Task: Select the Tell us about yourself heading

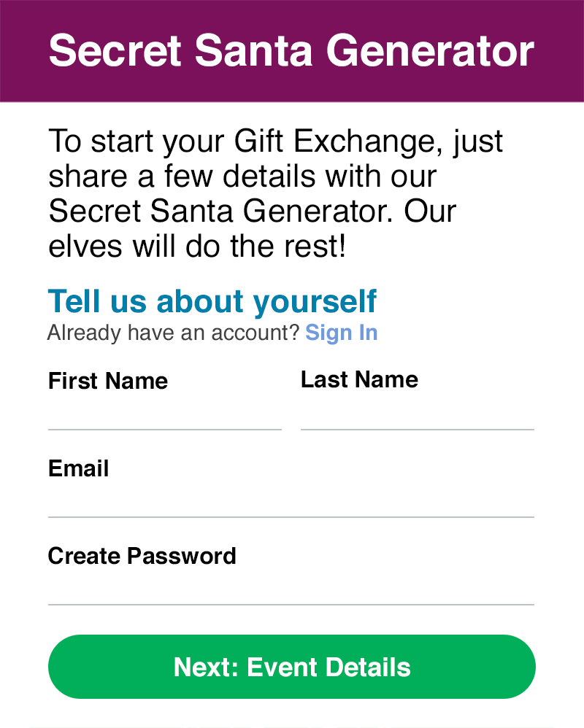Action: pyautogui.click(x=212, y=301)
